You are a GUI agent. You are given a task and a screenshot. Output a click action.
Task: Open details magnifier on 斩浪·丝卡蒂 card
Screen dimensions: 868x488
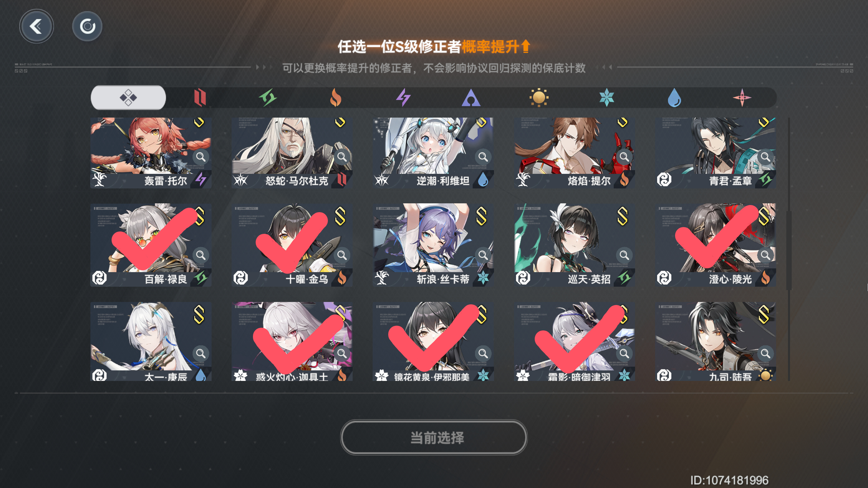pos(483,255)
